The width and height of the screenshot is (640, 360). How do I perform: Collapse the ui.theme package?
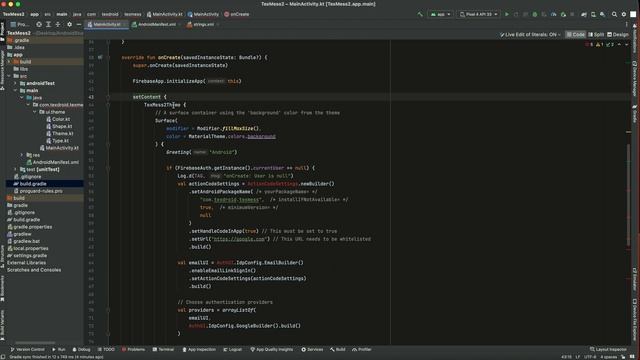click(35, 112)
